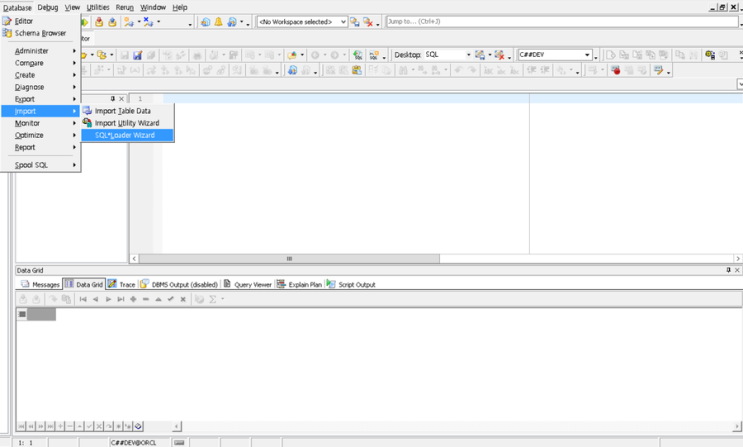Image resolution: width=743 pixels, height=447 pixels.
Task: Click the delete record minus icon
Action: (x=146, y=299)
